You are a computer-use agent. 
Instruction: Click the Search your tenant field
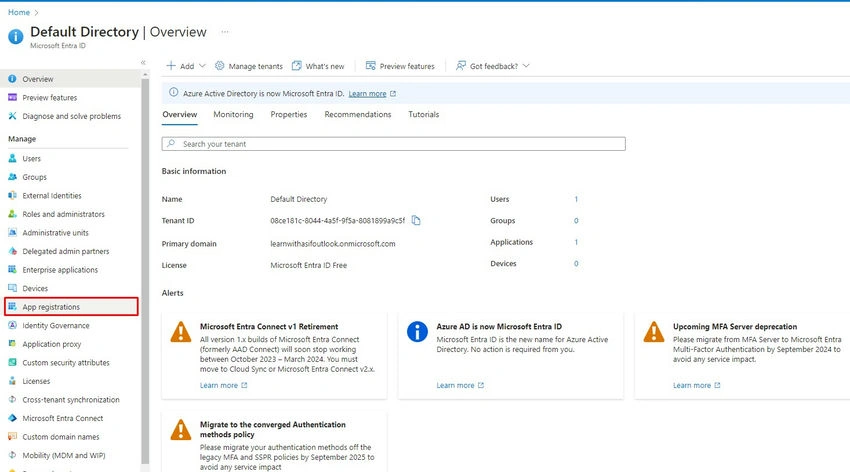tap(394, 144)
